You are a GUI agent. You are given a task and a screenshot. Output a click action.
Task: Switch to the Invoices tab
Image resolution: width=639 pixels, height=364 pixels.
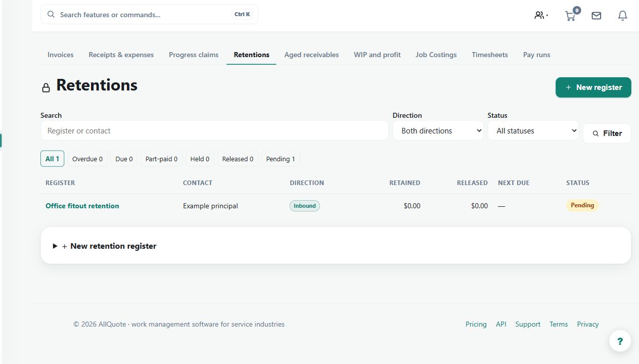coord(61,55)
